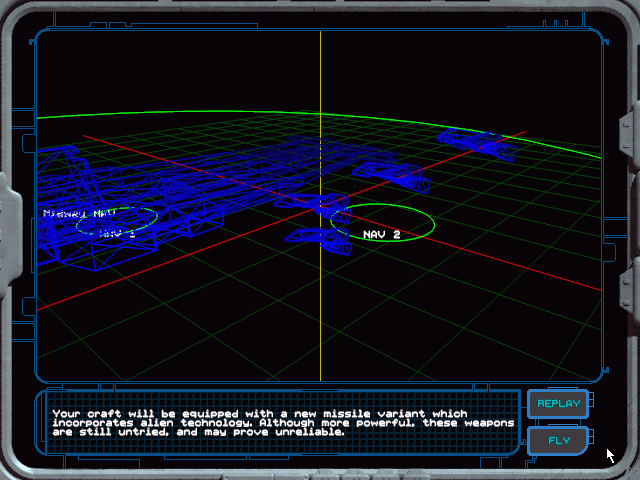This screenshot has height=480, width=640.
Task: Start the mission with the FLY button
Action: tap(558, 441)
